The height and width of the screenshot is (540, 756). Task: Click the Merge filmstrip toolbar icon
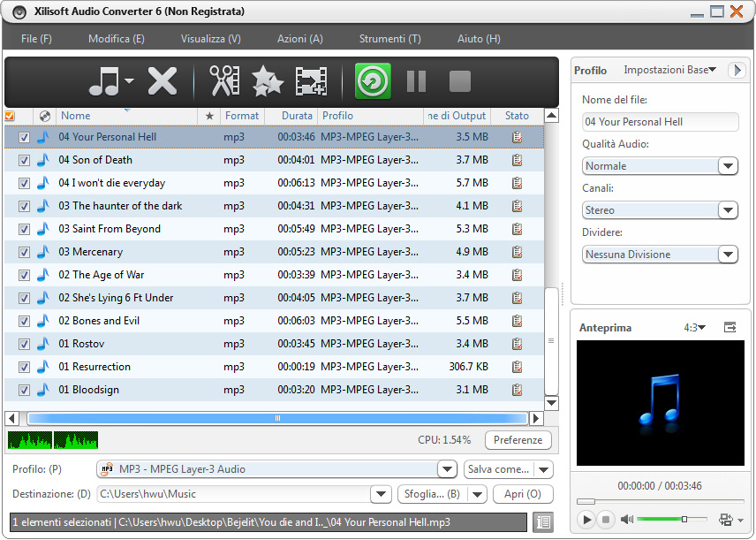coord(311,81)
